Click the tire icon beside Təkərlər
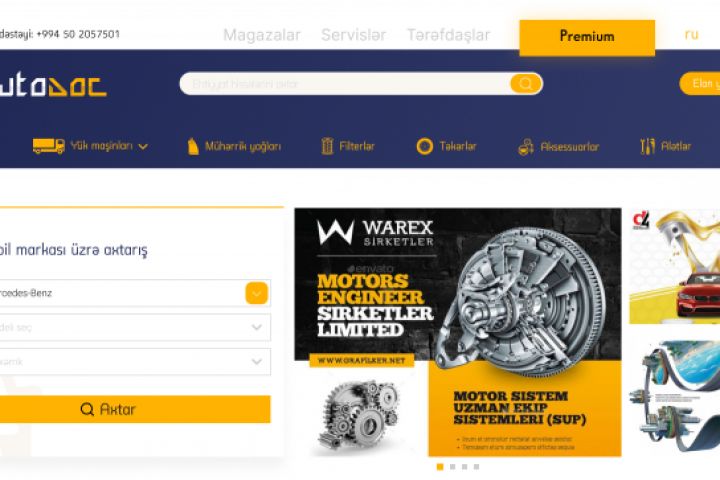Viewport: 720px width, 480px height. click(425, 146)
